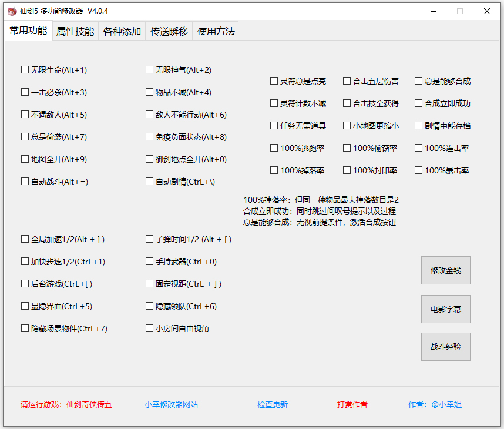The width and height of the screenshot is (504, 429).
Task: Click the 总是能够合成 description note line
Action: [x=320, y=222]
